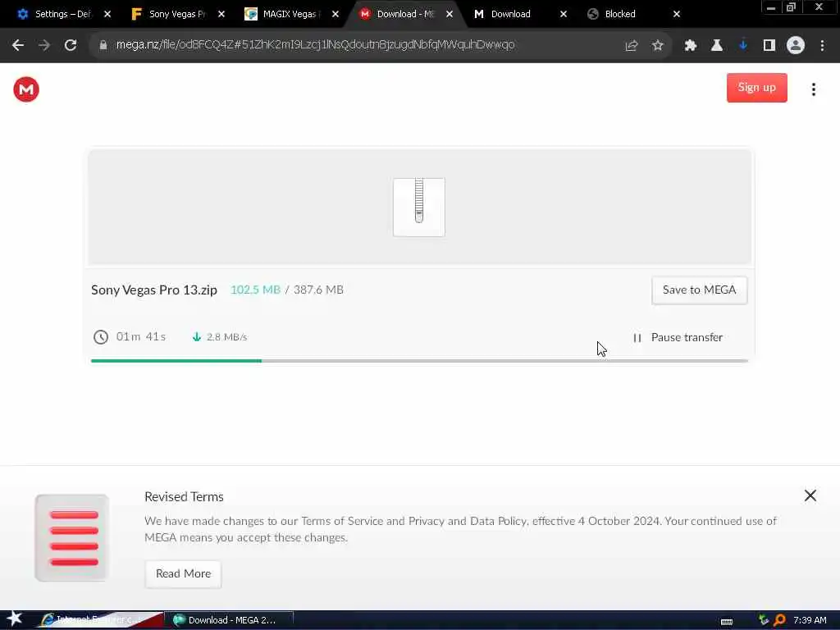
Task: Click the 387.6 MB total size
Action: tap(318, 290)
